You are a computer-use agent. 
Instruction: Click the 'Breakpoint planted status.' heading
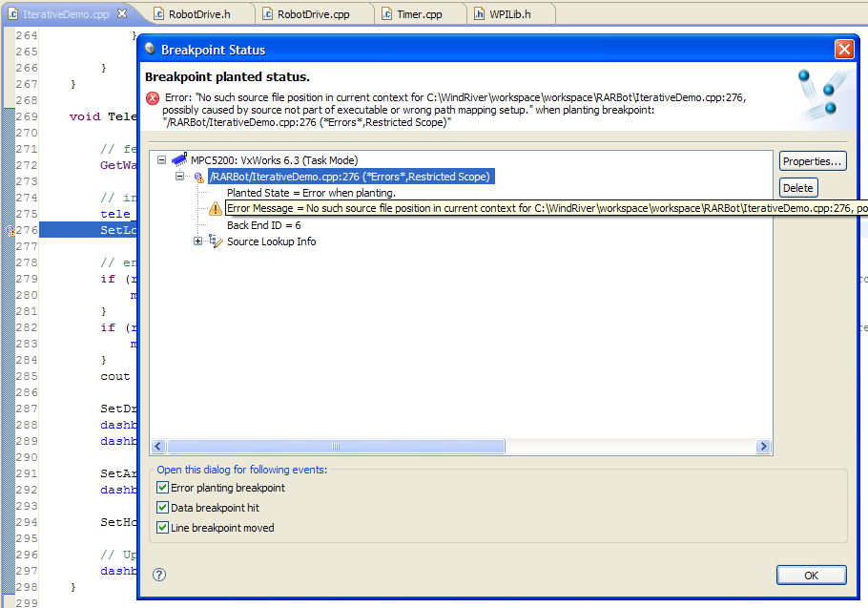(x=228, y=76)
